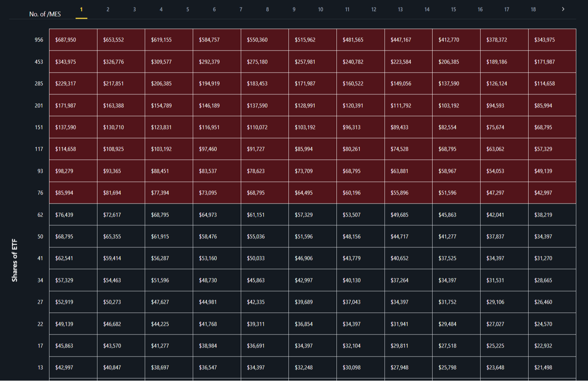588x381 pixels.
Task: Select /MES tab 7
Action: 241,9
